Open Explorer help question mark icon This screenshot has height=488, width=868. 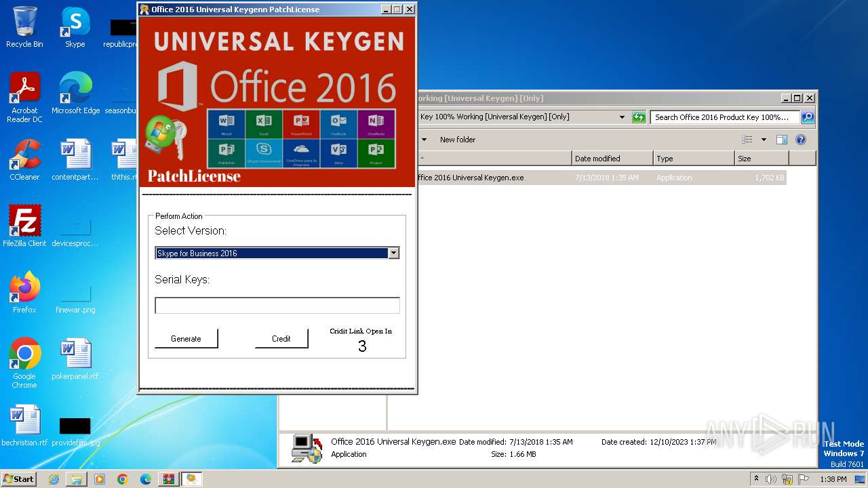pos(800,140)
